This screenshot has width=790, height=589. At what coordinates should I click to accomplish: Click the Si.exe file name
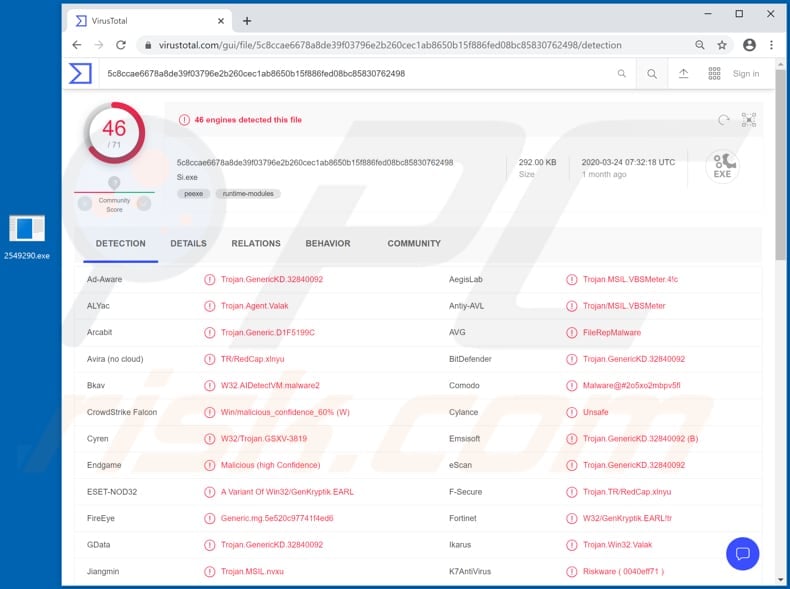(187, 177)
